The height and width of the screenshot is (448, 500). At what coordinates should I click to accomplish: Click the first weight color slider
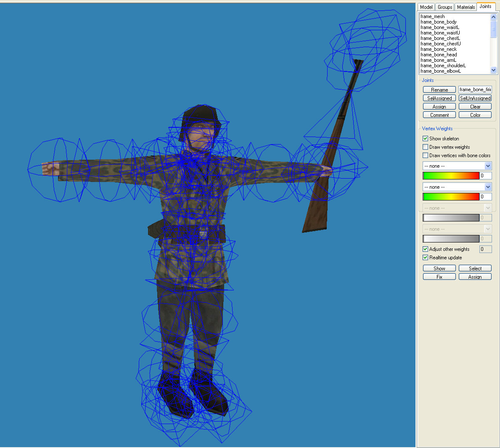pos(451,175)
